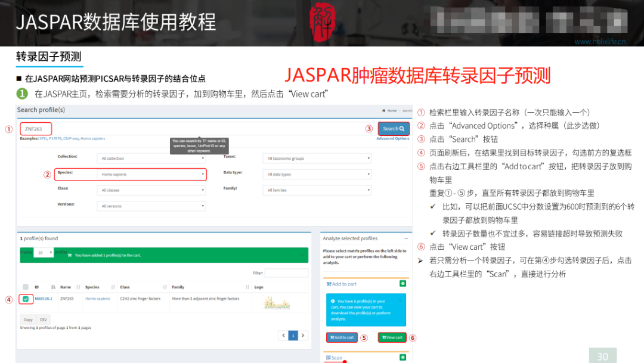Click Homo sapiens link in results row
644x363 pixels.
pos(98,299)
